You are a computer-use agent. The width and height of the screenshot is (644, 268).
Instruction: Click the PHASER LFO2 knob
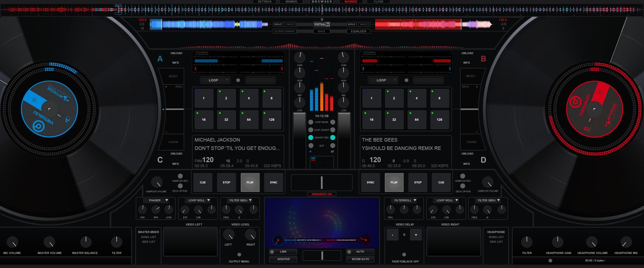[x=169, y=210]
